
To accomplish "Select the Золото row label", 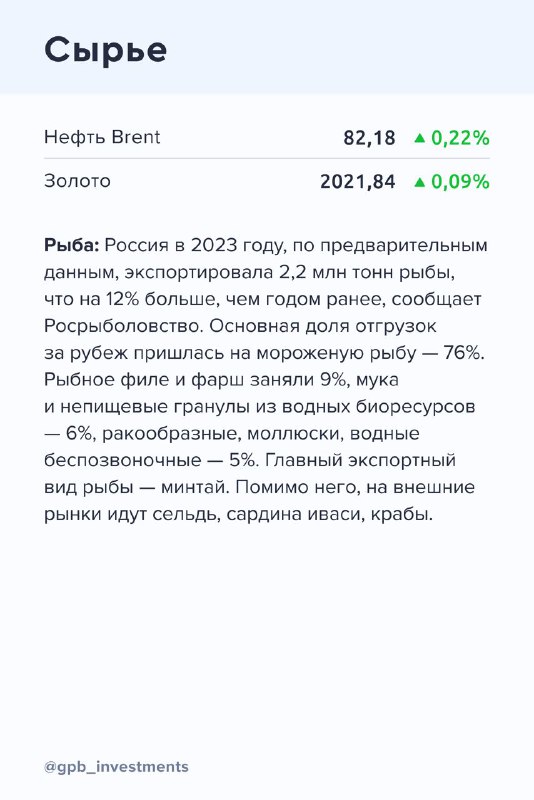I will pyautogui.click(x=77, y=181).
